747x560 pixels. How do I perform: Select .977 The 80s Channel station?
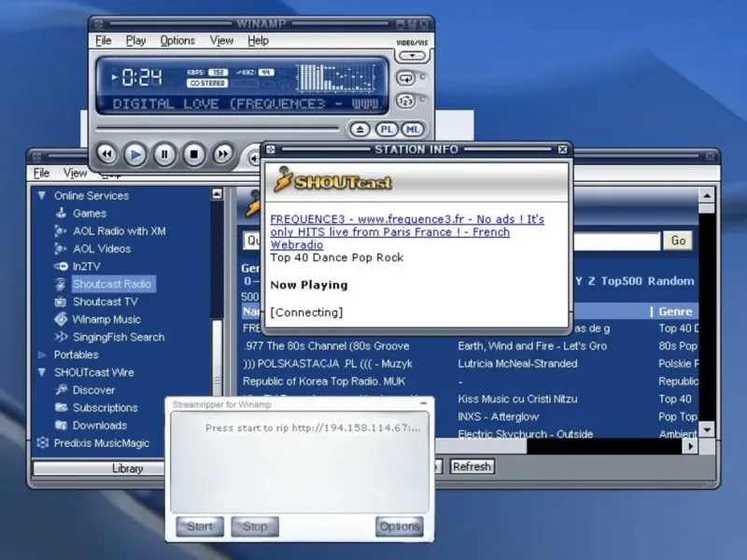point(326,346)
